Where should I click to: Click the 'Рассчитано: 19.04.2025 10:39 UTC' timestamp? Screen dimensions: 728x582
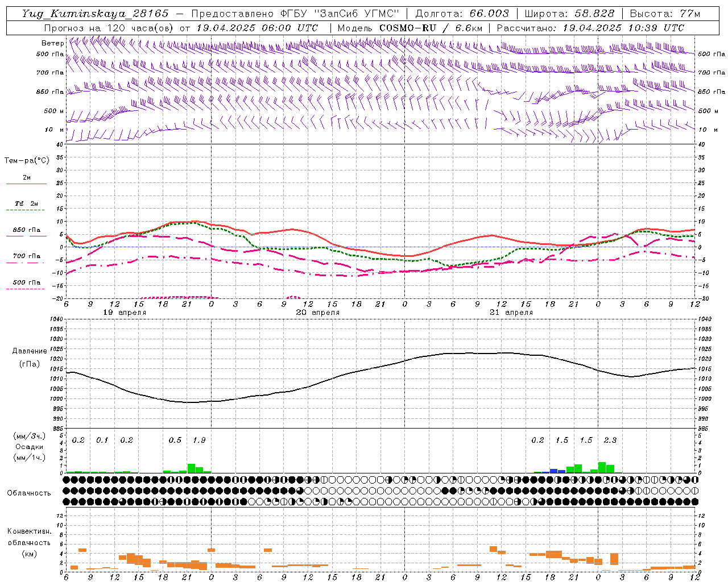pyautogui.click(x=591, y=28)
